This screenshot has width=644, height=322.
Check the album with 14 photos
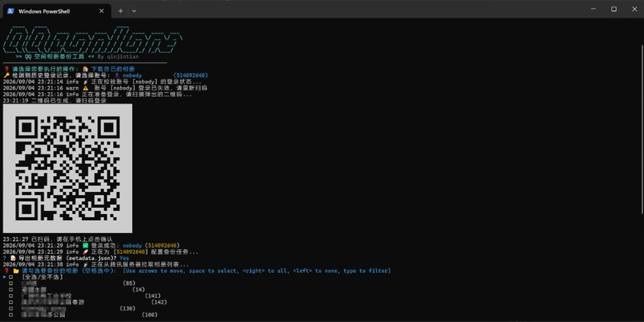(11, 290)
